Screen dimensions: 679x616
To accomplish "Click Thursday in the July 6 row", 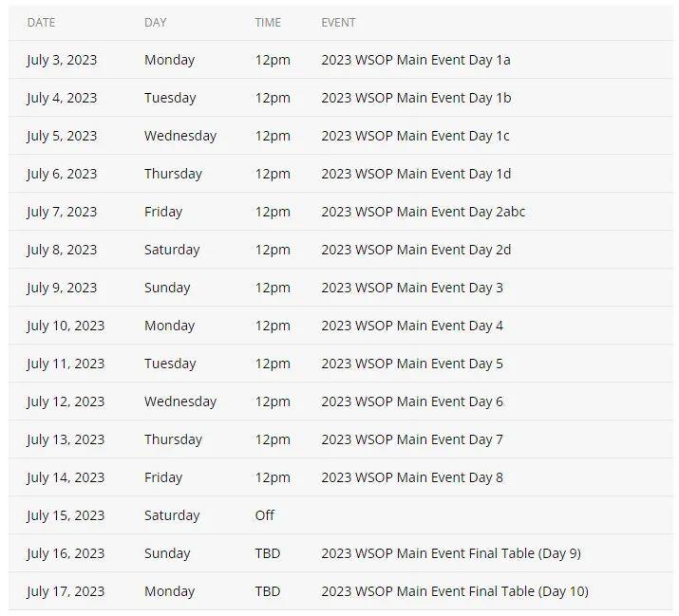I will [173, 174].
